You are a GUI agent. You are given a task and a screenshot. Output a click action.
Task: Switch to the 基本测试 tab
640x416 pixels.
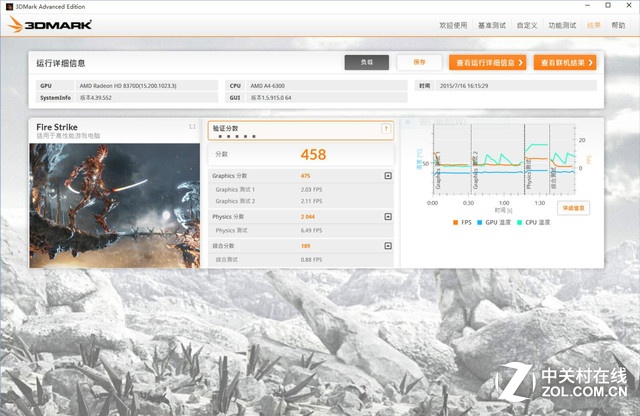[x=491, y=25]
